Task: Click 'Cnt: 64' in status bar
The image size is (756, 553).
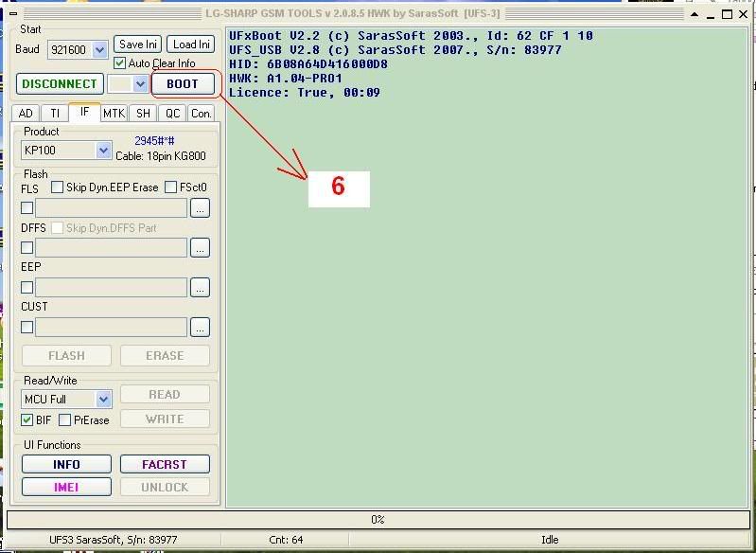Action: pos(286,540)
